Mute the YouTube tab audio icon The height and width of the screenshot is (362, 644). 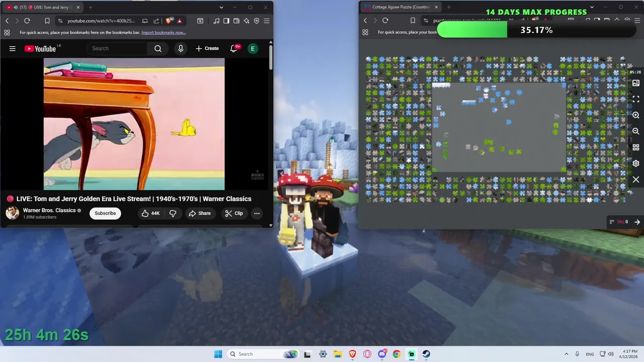pos(16,7)
